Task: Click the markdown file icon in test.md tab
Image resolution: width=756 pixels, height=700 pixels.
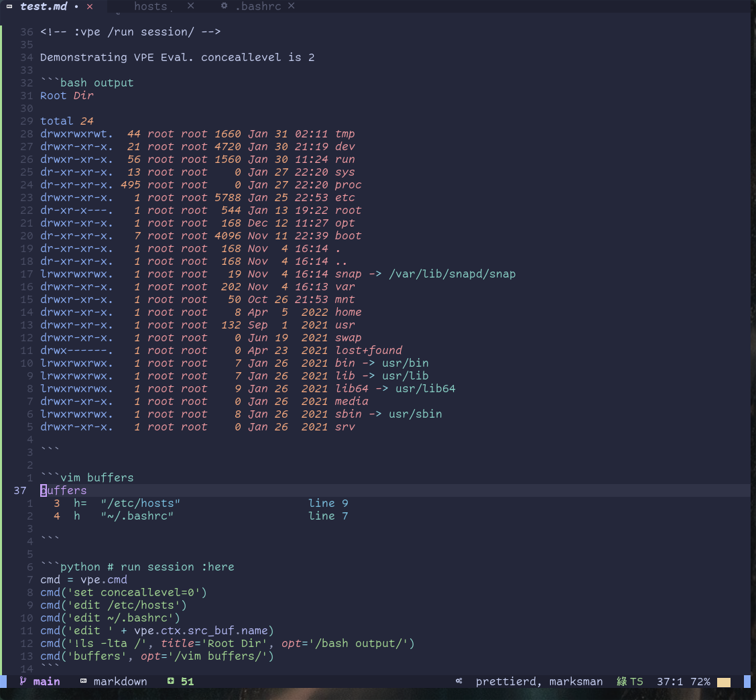Action: point(9,6)
